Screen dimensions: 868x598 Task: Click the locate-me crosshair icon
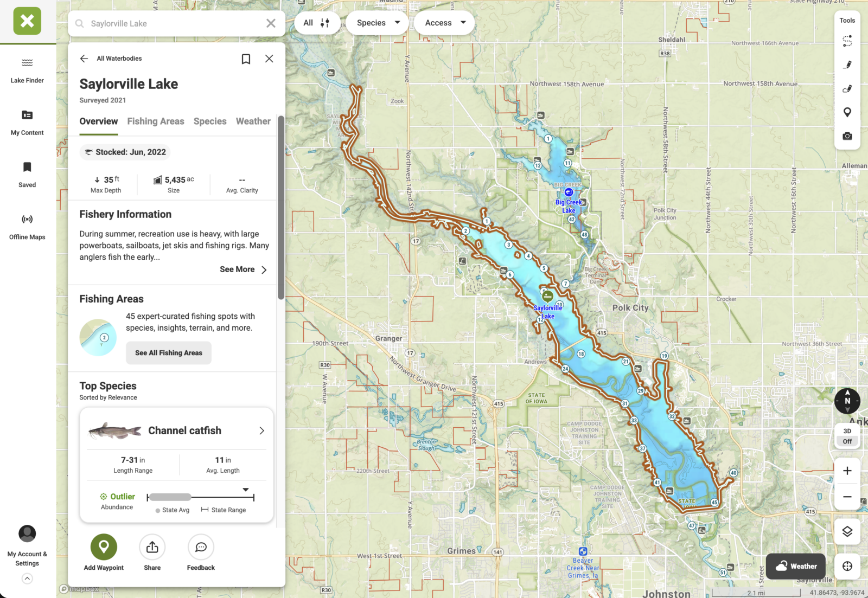(x=847, y=566)
